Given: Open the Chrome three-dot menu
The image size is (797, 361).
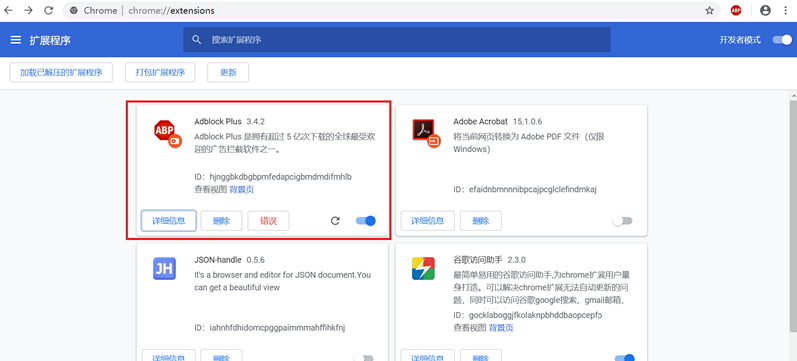Looking at the screenshot, I should click(x=786, y=11).
